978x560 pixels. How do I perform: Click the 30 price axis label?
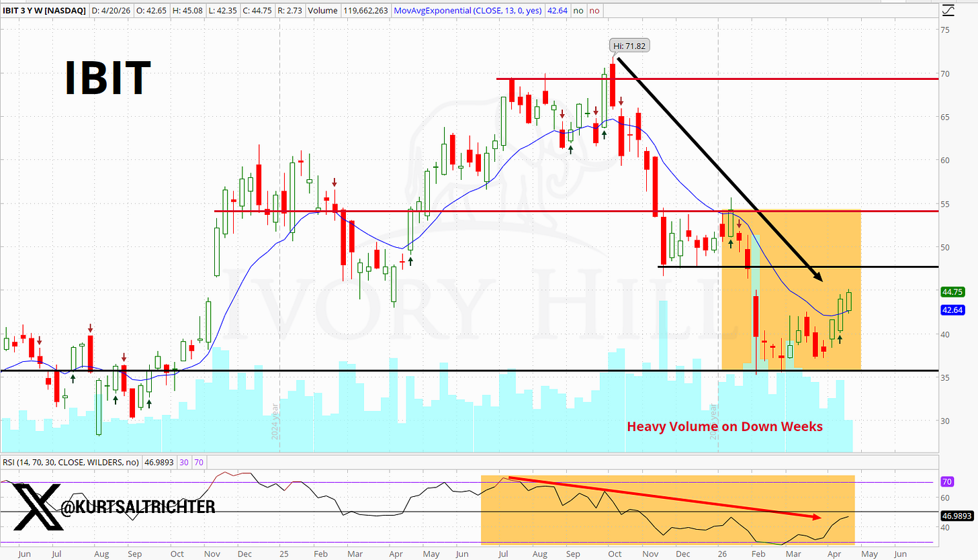pyautogui.click(x=944, y=421)
